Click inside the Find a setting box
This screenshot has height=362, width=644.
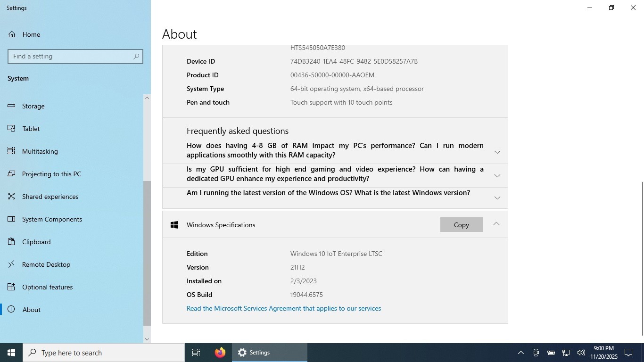pos(75,56)
